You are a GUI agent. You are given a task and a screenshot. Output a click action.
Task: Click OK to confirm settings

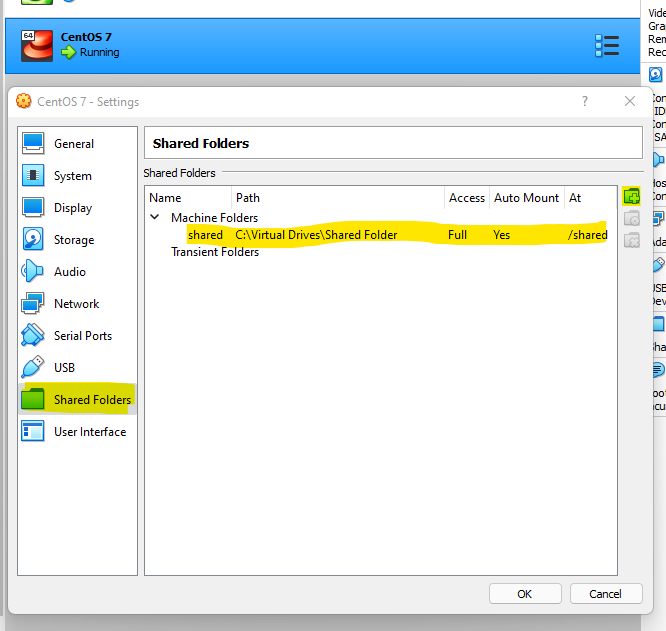pos(525,593)
